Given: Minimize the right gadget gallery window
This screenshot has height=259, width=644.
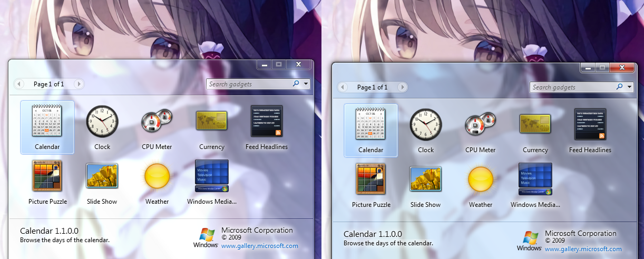Looking at the screenshot, I should pos(588,67).
